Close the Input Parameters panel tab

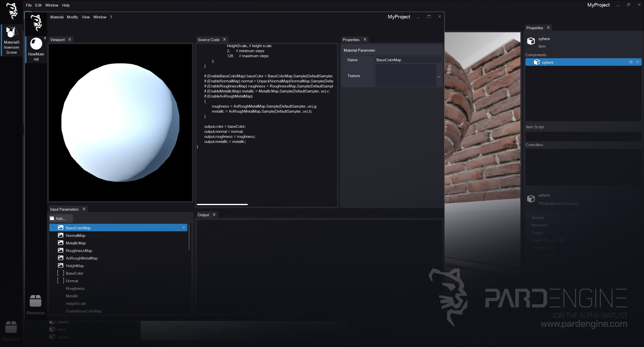[x=84, y=209]
